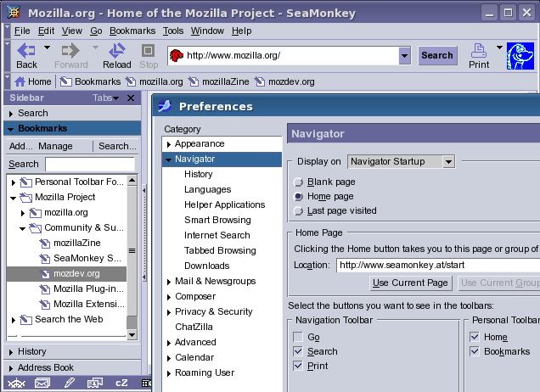
Task: Select the Last page visited option
Action: 298,211
